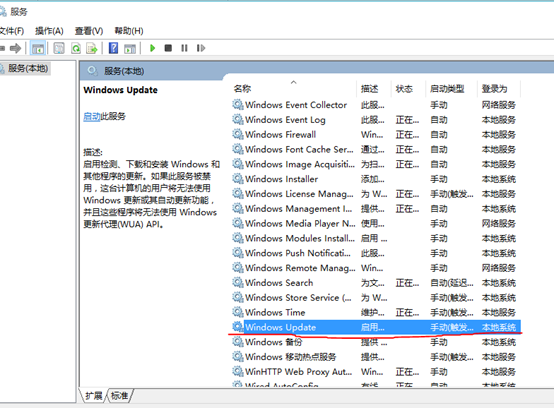Start service with green play icon
This screenshot has width=554, height=408.
tap(152, 48)
